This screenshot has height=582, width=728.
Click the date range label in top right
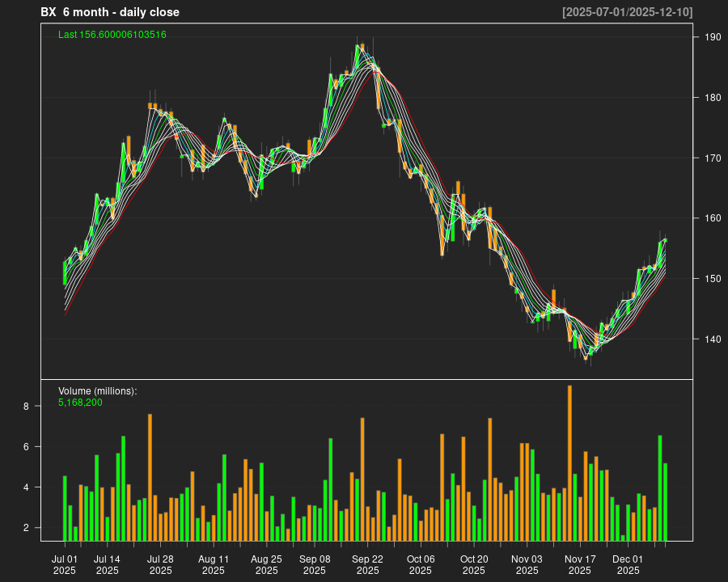pyautogui.click(x=627, y=12)
